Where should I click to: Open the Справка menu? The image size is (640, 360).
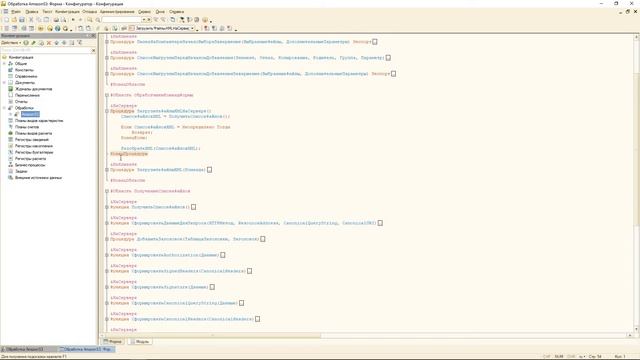point(176,12)
